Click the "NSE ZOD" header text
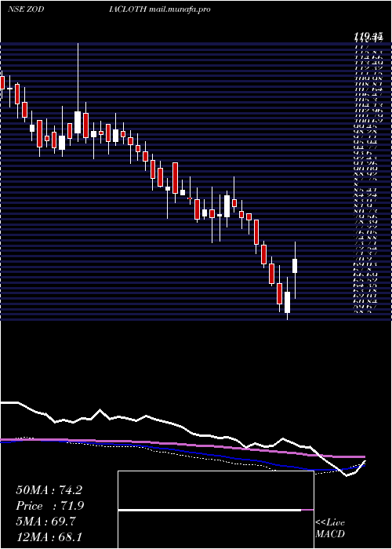392x549 pixels. click(26, 9)
